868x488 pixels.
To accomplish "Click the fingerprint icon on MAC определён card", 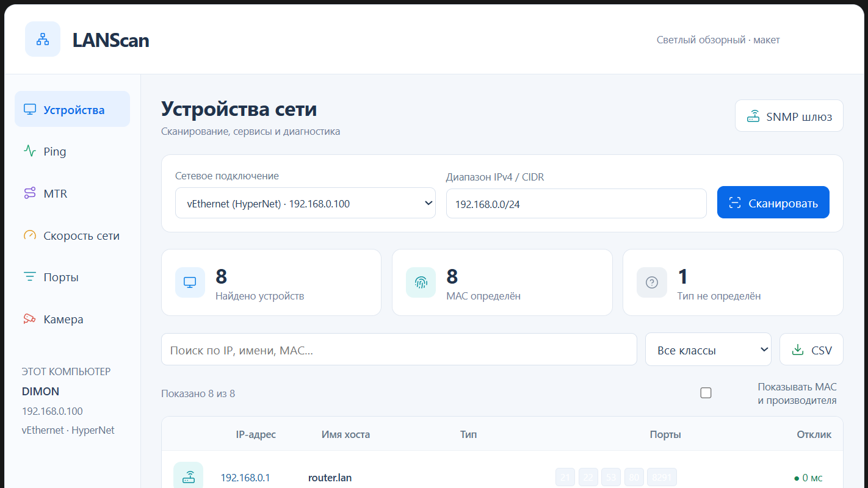I will coord(421,282).
